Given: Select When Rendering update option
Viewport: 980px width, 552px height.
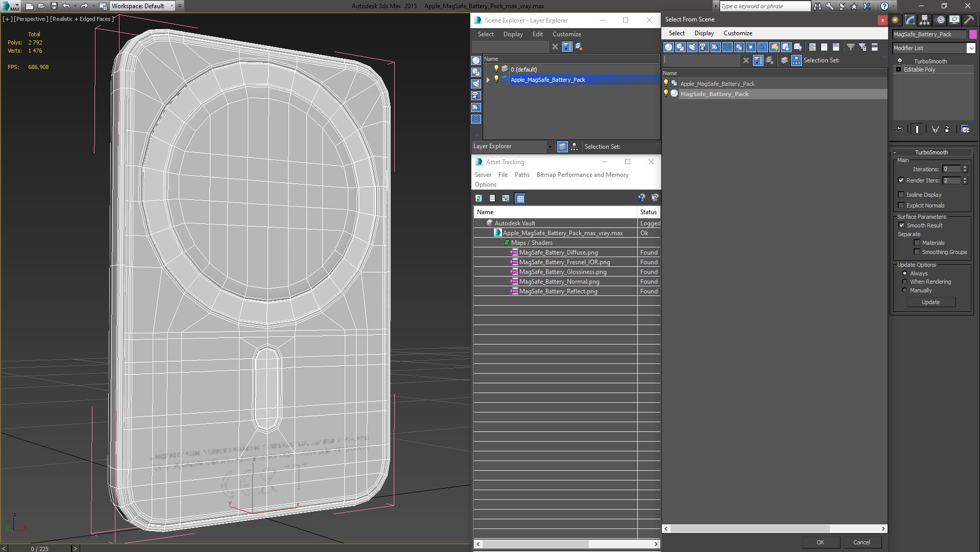Looking at the screenshot, I should point(904,282).
